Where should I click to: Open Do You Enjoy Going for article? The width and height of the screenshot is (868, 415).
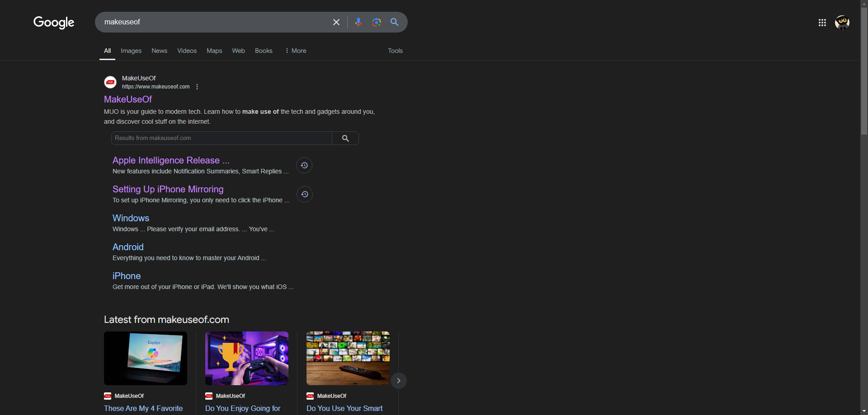(x=243, y=408)
